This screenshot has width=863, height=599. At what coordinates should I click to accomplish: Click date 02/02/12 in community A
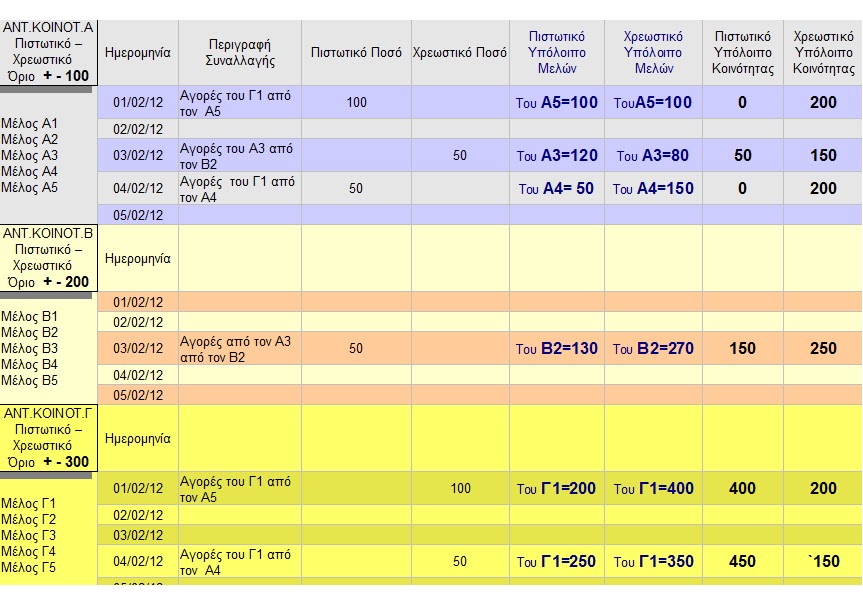click(138, 129)
